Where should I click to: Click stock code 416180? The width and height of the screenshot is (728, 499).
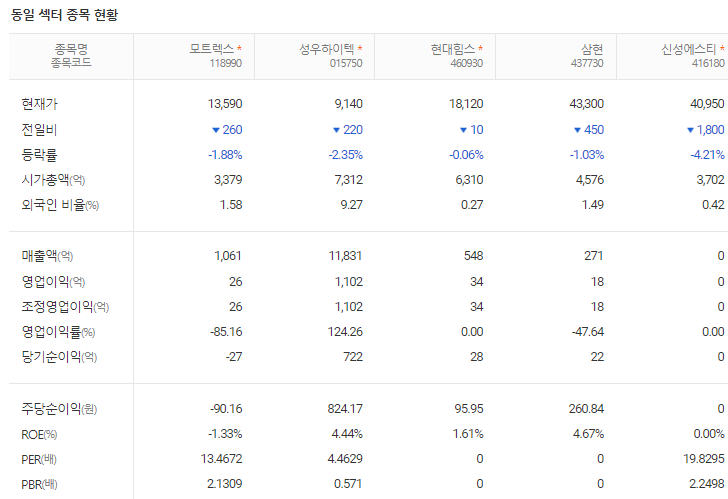coord(708,63)
